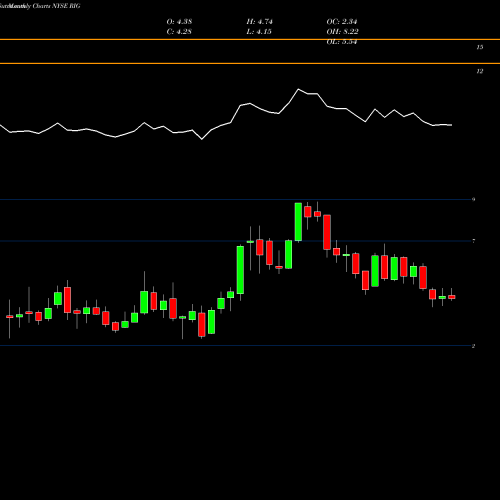The height and width of the screenshot is (500, 500).
Task: Click the '2' price level label
Action: click(x=473, y=346)
